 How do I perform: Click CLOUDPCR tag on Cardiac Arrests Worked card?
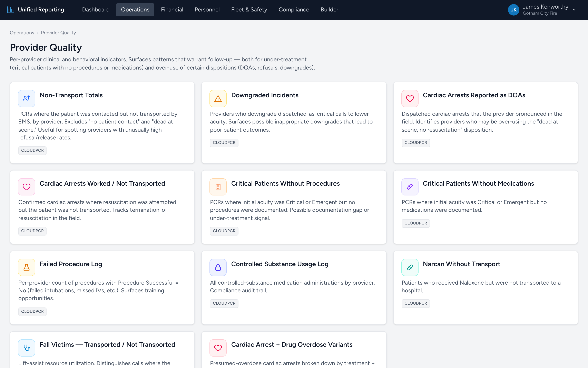point(32,231)
